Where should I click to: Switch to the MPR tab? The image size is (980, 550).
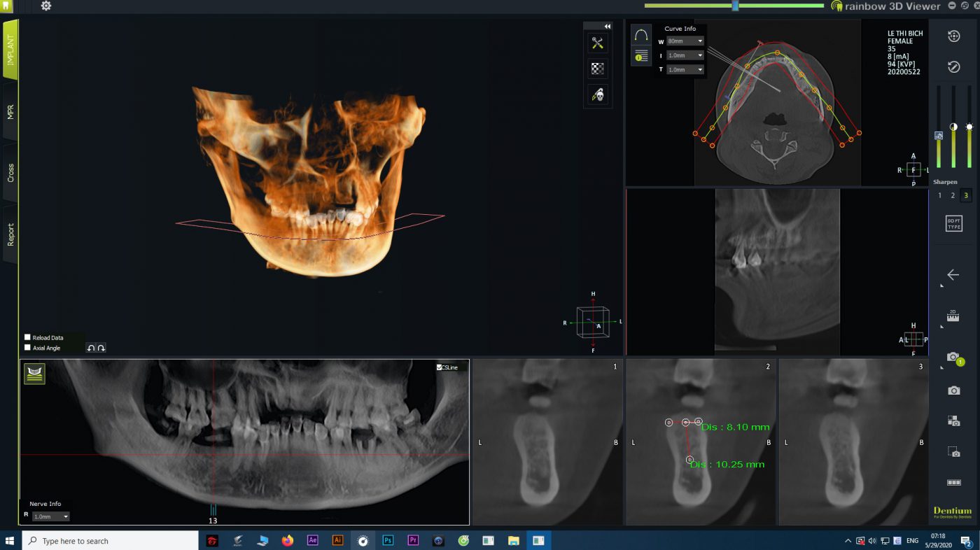click(x=10, y=113)
